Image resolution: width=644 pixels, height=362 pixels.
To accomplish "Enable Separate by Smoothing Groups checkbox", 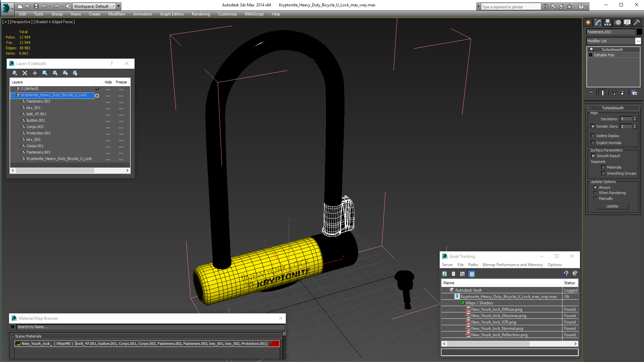I will [x=603, y=173].
